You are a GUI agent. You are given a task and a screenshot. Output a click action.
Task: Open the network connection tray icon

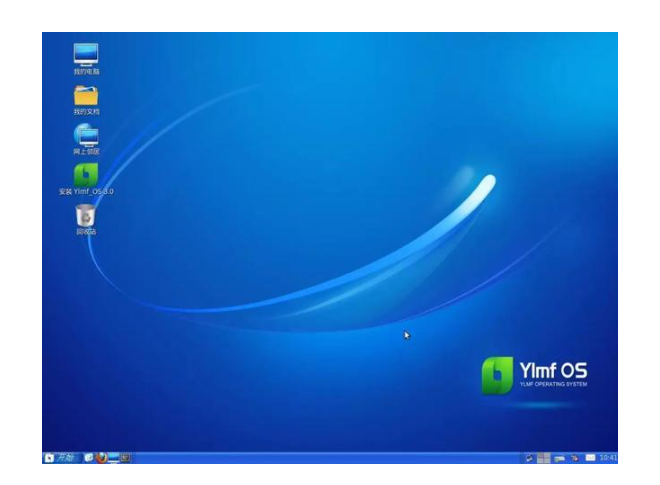pyautogui.click(x=560, y=457)
